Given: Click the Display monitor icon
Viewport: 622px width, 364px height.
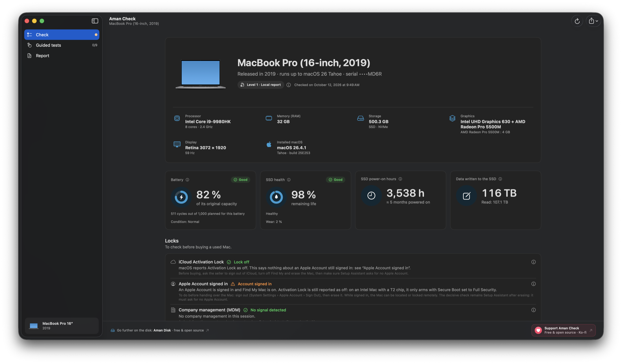Looking at the screenshot, I should point(177,144).
